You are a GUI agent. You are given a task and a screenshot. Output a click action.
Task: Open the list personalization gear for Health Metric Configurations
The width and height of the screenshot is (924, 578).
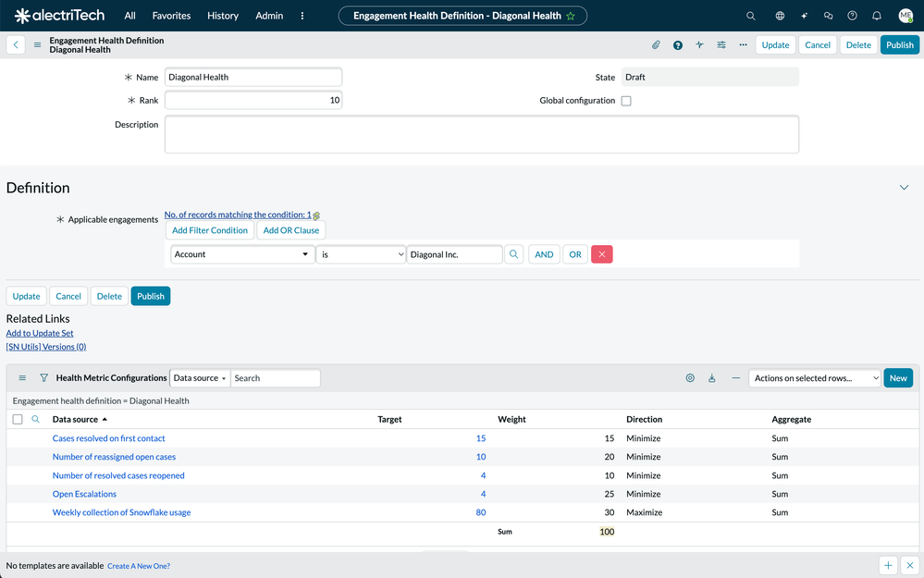pyautogui.click(x=689, y=377)
